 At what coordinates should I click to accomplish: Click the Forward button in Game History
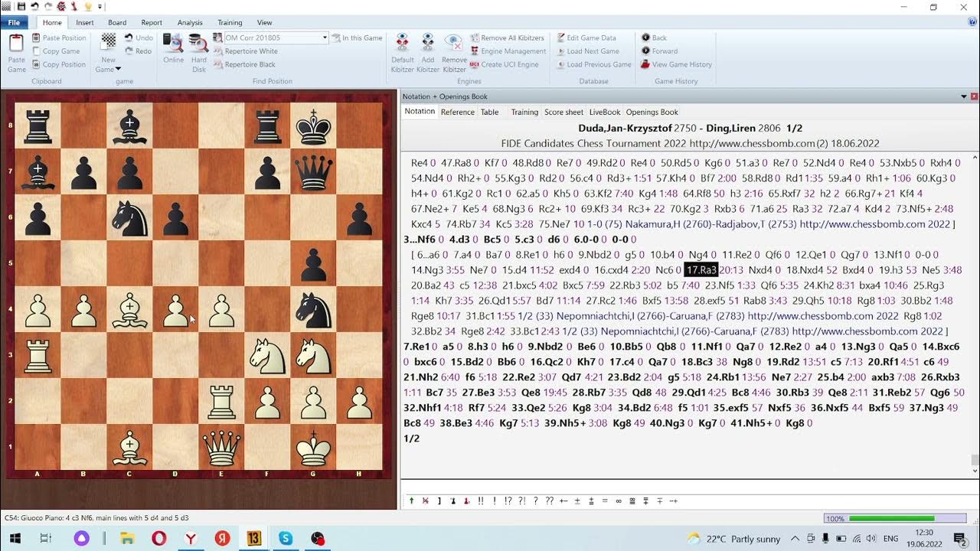[659, 51]
